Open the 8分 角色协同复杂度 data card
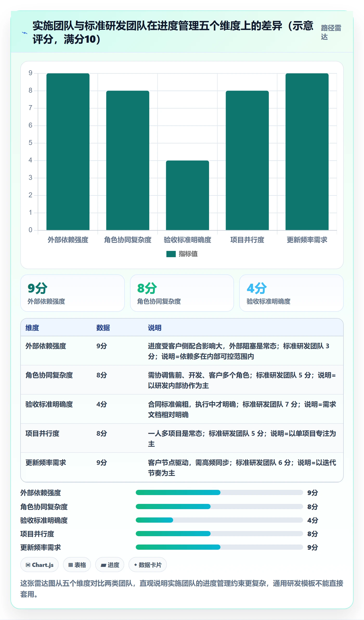Screen dimensions: 364x620 pos(182,293)
